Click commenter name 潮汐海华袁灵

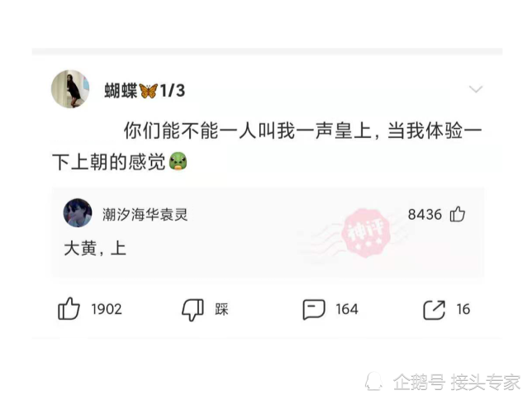tap(145, 215)
